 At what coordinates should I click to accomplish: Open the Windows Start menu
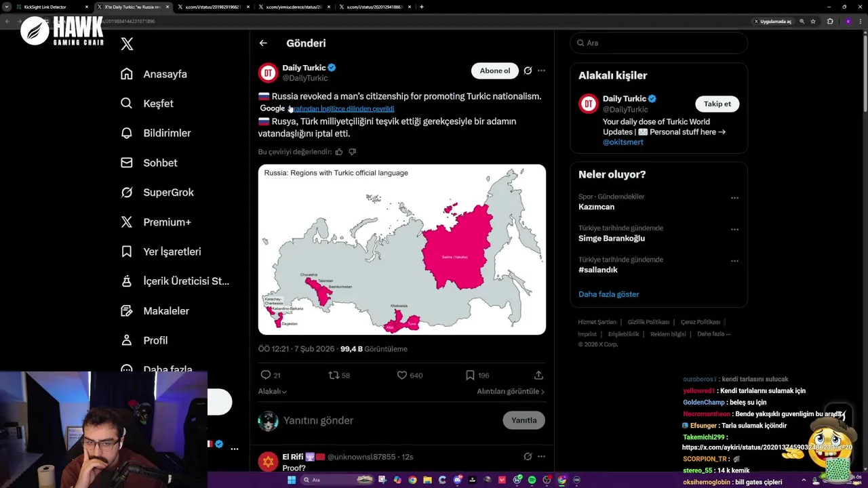(x=292, y=480)
